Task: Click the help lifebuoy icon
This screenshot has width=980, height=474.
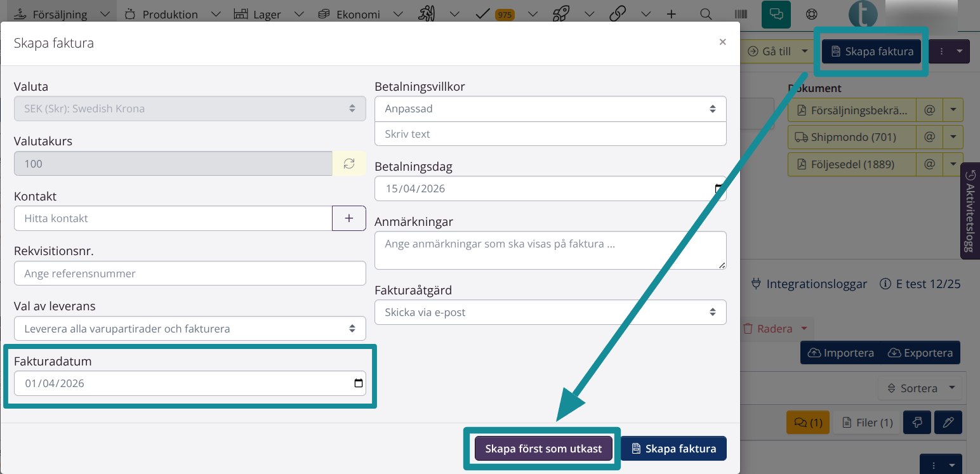Action: point(811,14)
